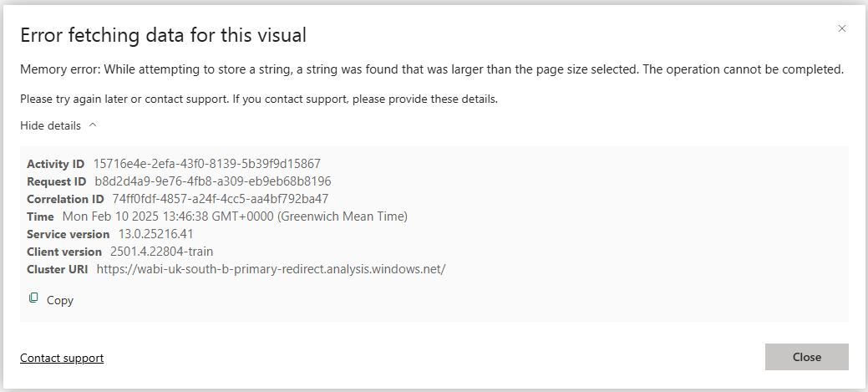Click the Cluster URI wabi-uk-south-b address

tap(272, 269)
